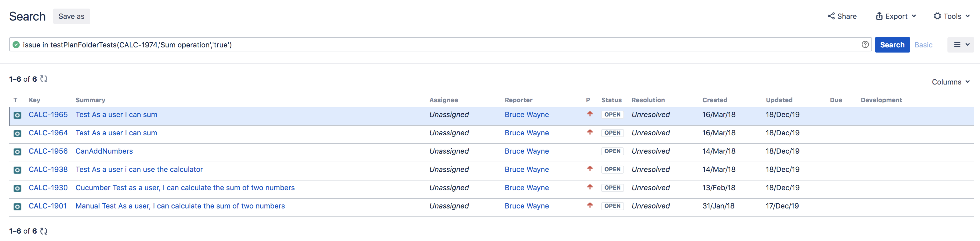This screenshot has width=980, height=241.
Task: Click the OPEN status badge of CALC-1956
Action: [x=613, y=151]
